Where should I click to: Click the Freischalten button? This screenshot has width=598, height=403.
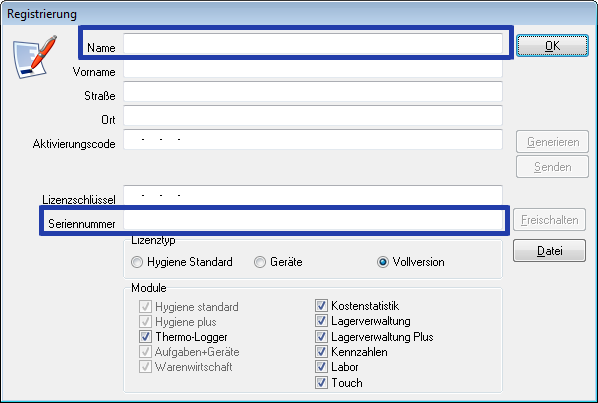(549, 220)
